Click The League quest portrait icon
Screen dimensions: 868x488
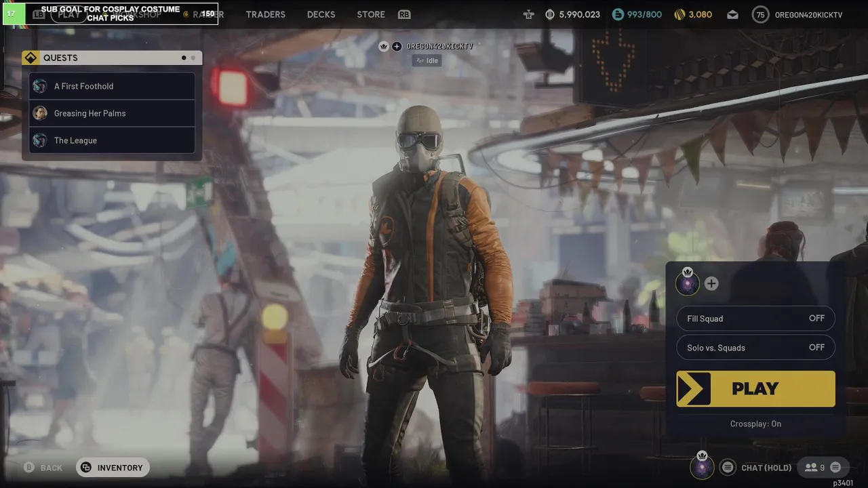coord(40,140)
